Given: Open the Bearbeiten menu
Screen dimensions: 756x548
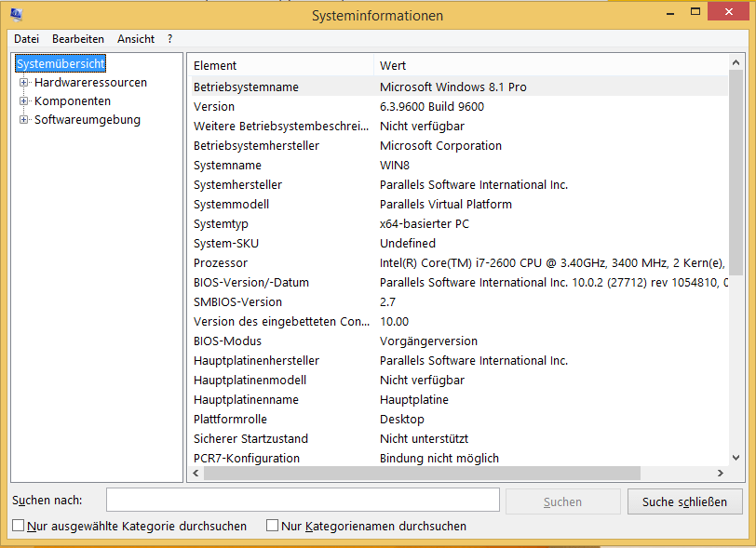Looking at the screenshot, I should (x=78, y=39).
